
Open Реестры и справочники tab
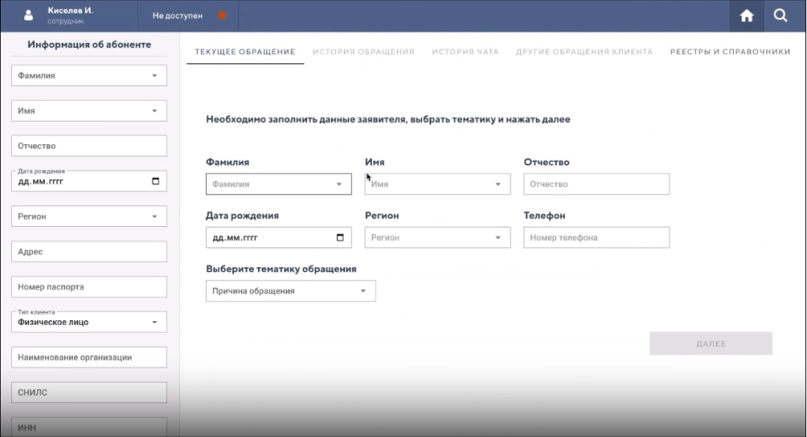tap(730, 52)
